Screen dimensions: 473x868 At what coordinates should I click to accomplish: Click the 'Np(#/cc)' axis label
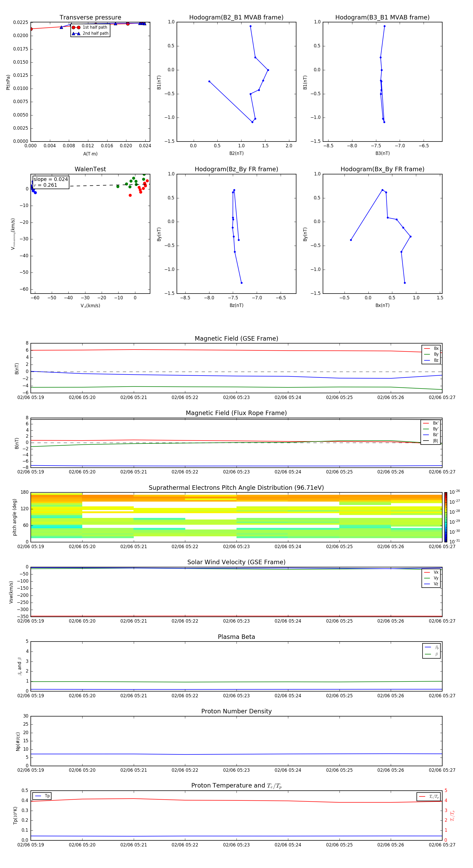tap(18, 741)
